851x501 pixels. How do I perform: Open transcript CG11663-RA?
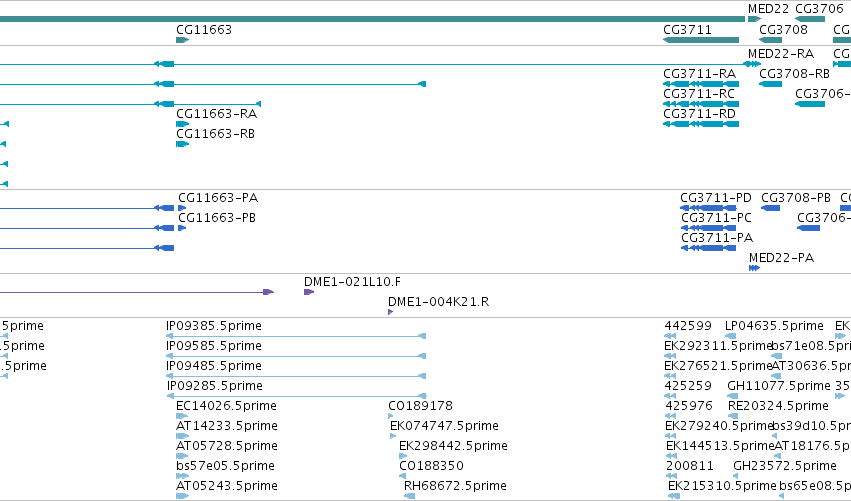[x=216, y=114]
